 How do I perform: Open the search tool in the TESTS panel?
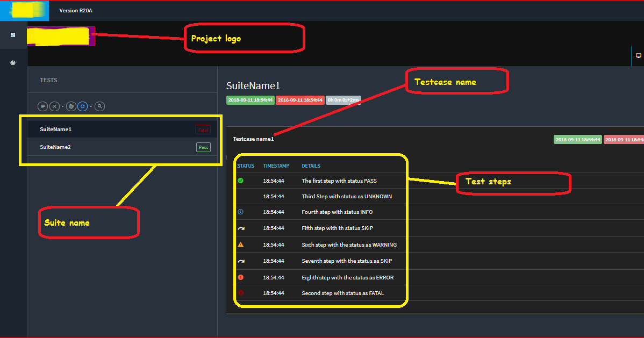pyautogui.click(x=99, y=106)
